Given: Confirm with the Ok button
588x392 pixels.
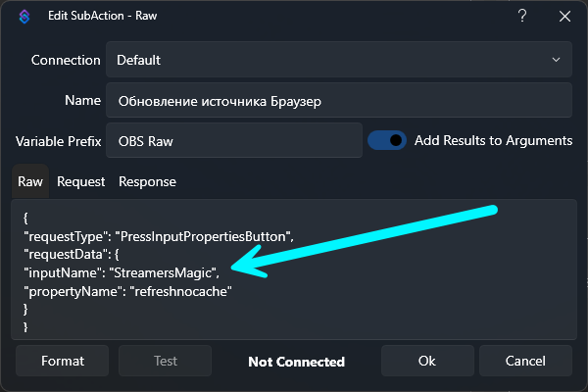Looking at the screenshot, I should pos(426,361).
